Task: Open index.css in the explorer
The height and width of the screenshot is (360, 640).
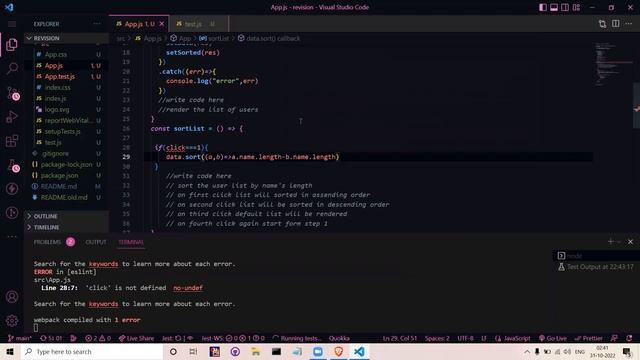Action: tap(66, 87)
